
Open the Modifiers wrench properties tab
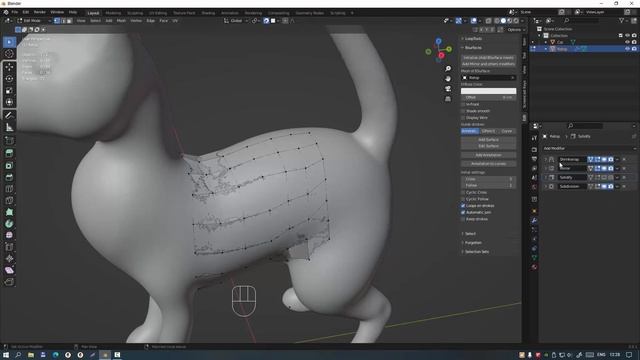534,220
